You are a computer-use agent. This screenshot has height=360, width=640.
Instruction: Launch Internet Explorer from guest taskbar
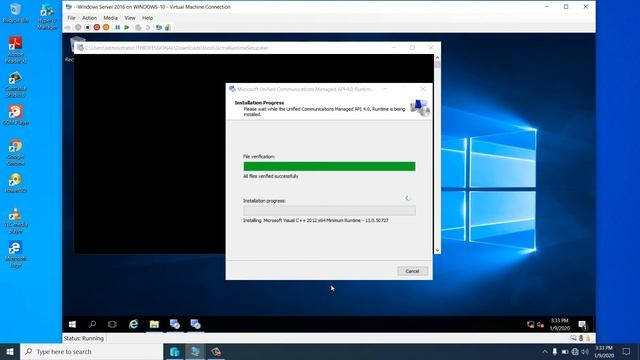[x=133, y=324]
